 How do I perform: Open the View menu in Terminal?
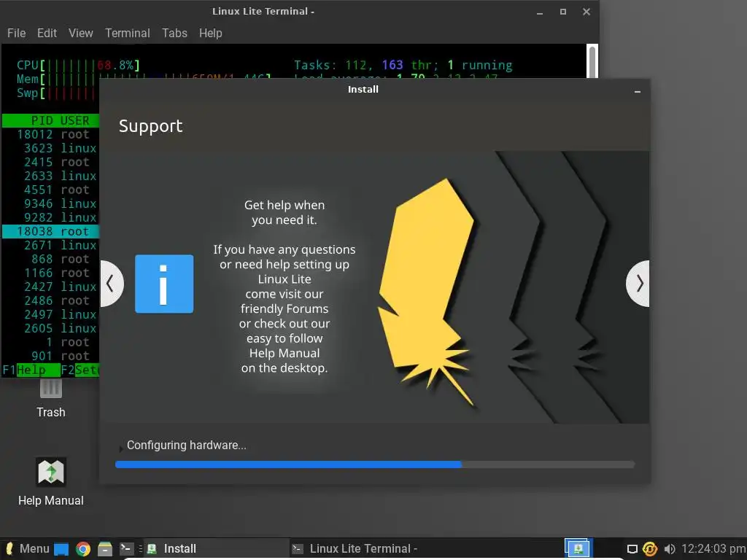(x=80, y=33)
